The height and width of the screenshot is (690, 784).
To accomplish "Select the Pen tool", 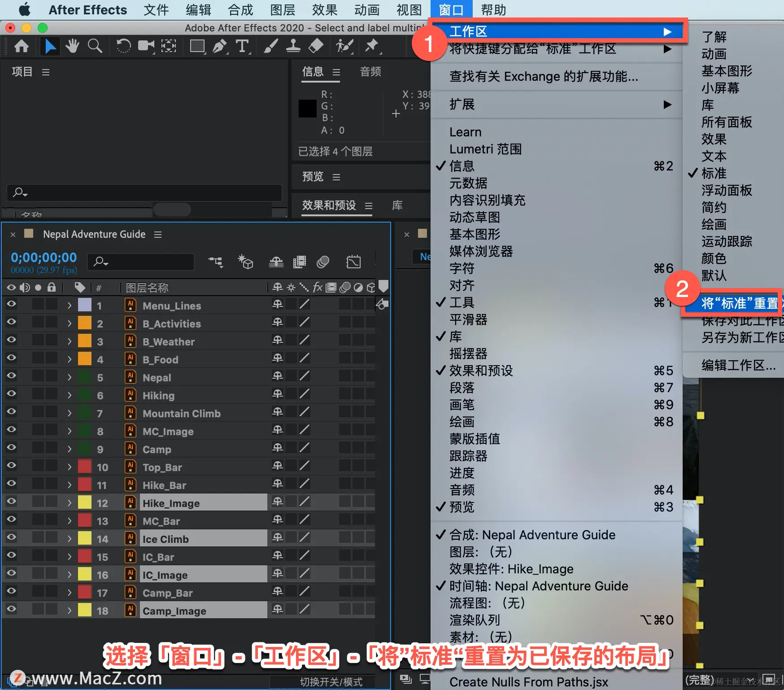I will click(220, 46).
